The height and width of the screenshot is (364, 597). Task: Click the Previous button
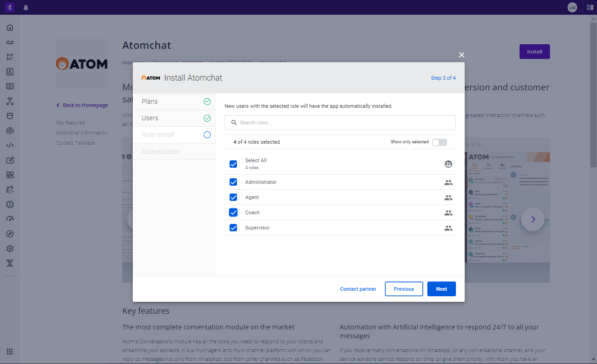tap(404, 289)
